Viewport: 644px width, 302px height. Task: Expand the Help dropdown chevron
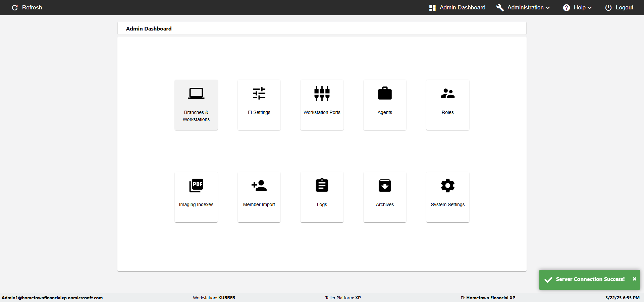[590, 8]
